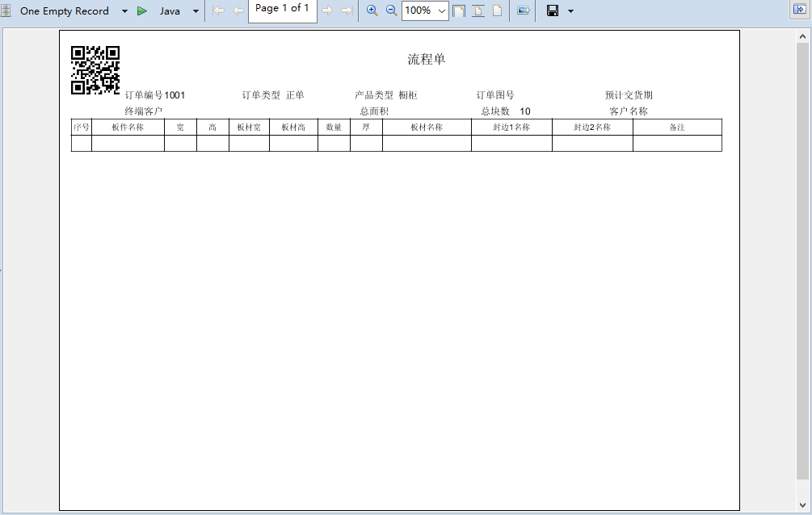Click the product type value 橱柜
The image size is (812, 515).
coord(408,95)
